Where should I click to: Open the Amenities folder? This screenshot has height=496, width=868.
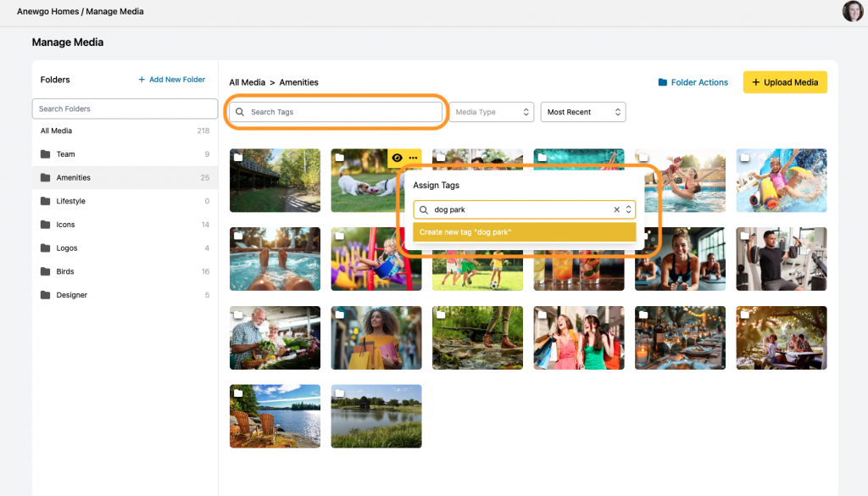click(x=125, y=178)
